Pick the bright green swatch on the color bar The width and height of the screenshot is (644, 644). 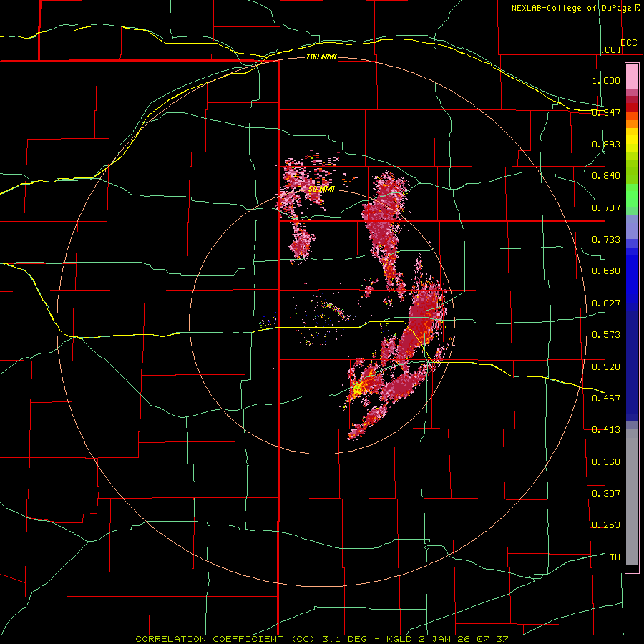point(632,195)
